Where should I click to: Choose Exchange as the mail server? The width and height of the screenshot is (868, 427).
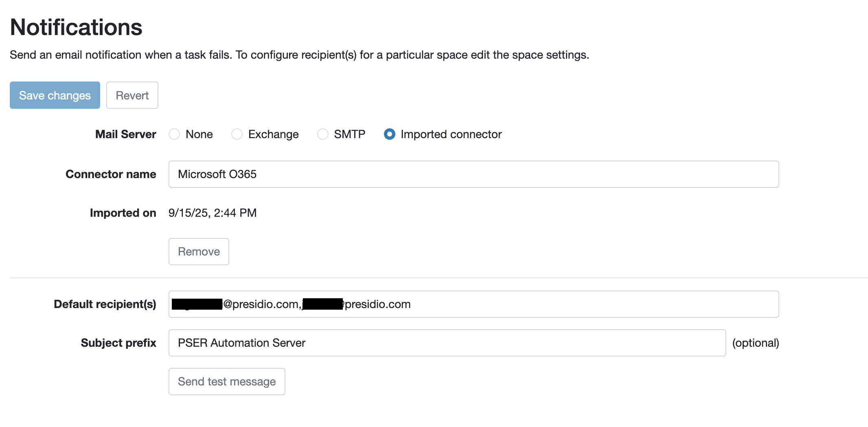pyautogui.click(x=237, y=134)
